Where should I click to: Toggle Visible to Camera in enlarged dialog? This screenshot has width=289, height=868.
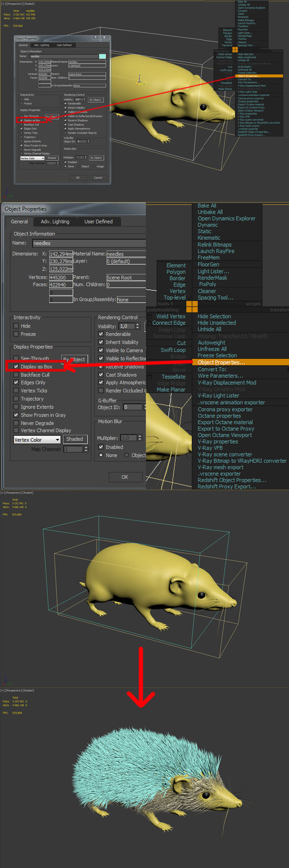[101, 350]
